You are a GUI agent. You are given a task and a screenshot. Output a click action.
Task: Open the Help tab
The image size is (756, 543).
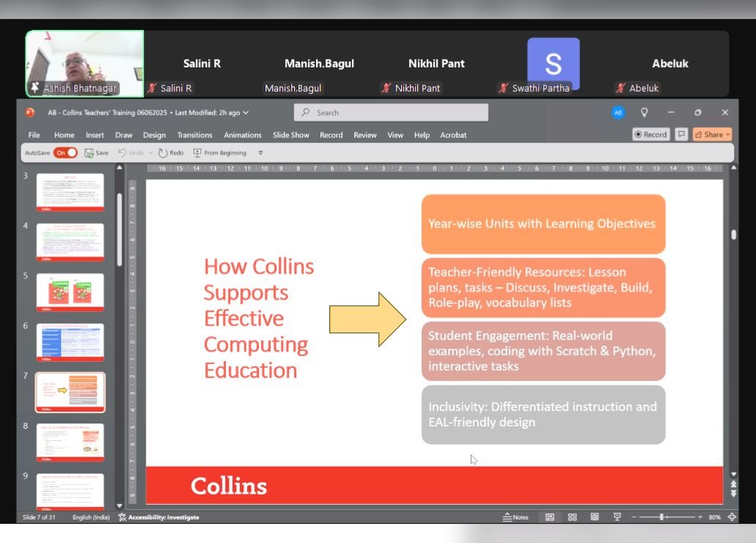[422, 135]
